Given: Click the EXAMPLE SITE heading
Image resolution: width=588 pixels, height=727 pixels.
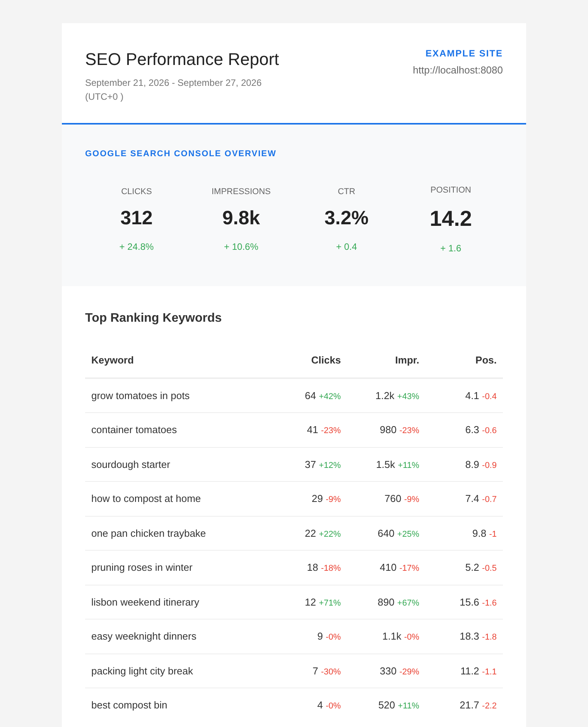Looking at the screenshot, I should click(x=464, y=53).
